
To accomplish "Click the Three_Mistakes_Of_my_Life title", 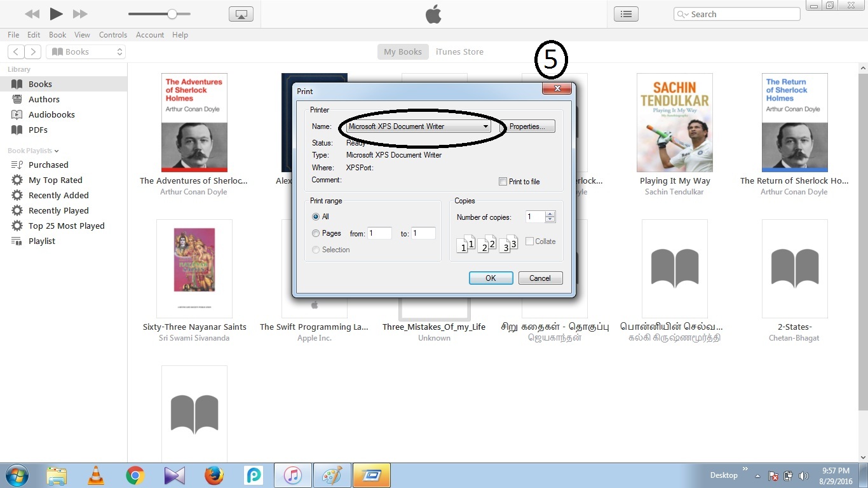I will (x=434, y=327).
